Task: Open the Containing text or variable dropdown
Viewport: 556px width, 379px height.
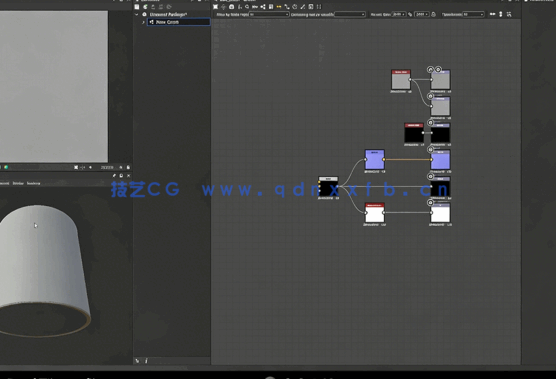Action: pyautogui.click(x=350, y=15)
